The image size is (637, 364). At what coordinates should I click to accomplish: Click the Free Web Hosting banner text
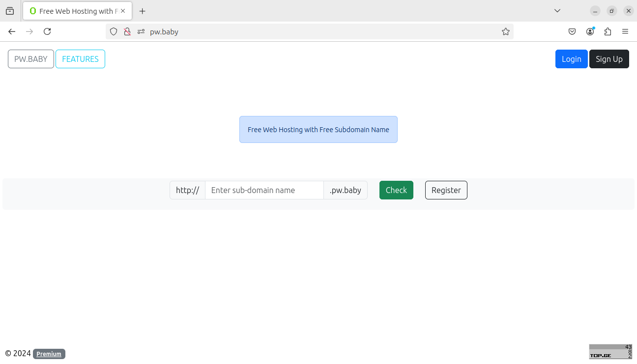(x=318, y=130)
